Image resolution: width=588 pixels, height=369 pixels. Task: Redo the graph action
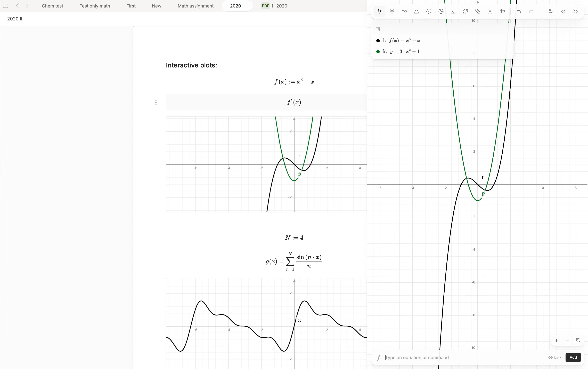[531, 11]
